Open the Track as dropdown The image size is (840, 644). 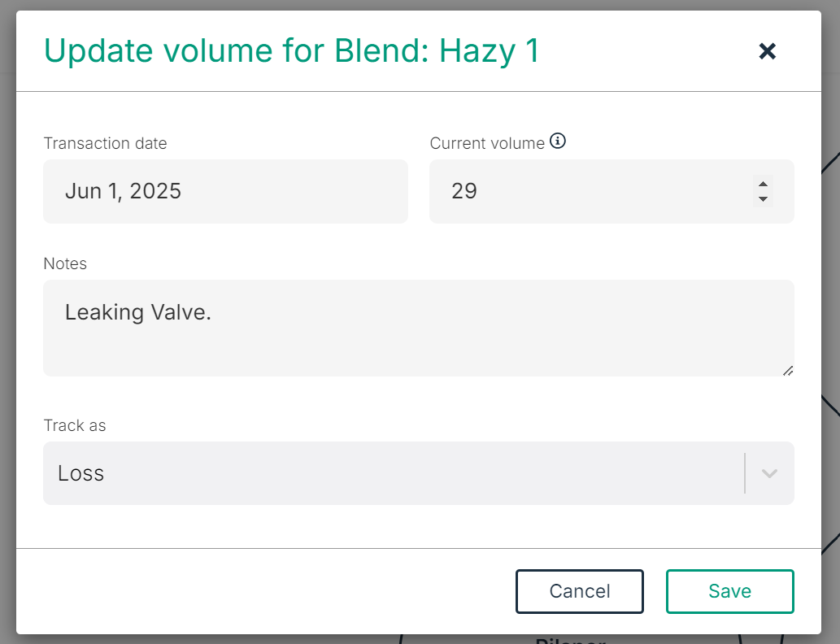pyautogui.click(x=390, y=473)
